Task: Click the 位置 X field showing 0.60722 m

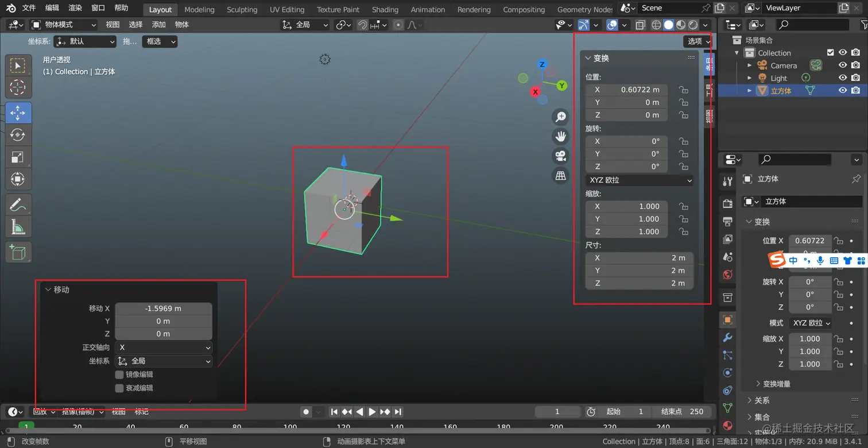Action: [627, 90]
